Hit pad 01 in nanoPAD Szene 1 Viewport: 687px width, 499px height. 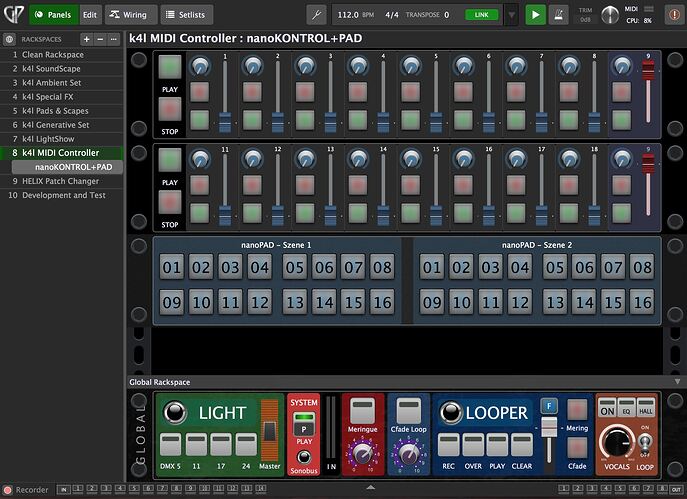pos(172,267)
